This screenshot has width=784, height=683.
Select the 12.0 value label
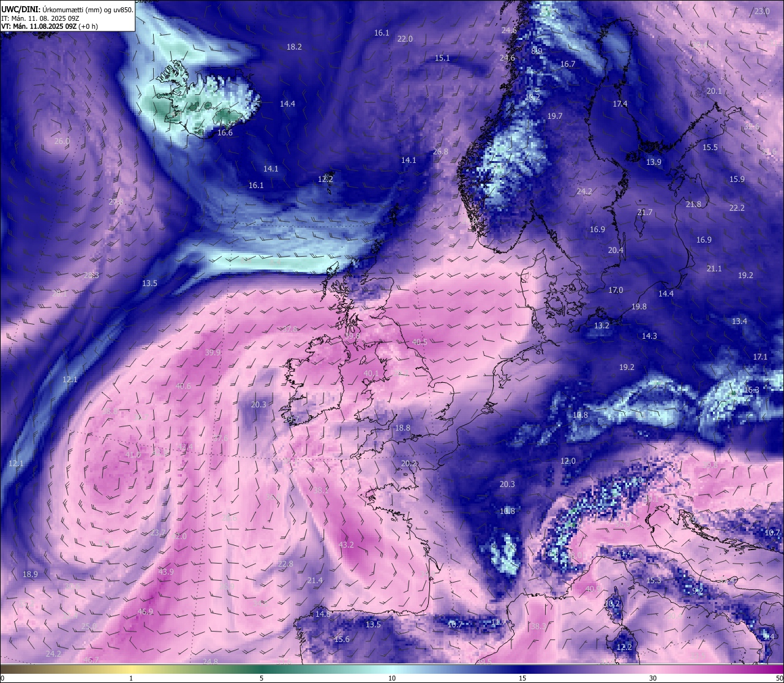click(x=568, y=461)
